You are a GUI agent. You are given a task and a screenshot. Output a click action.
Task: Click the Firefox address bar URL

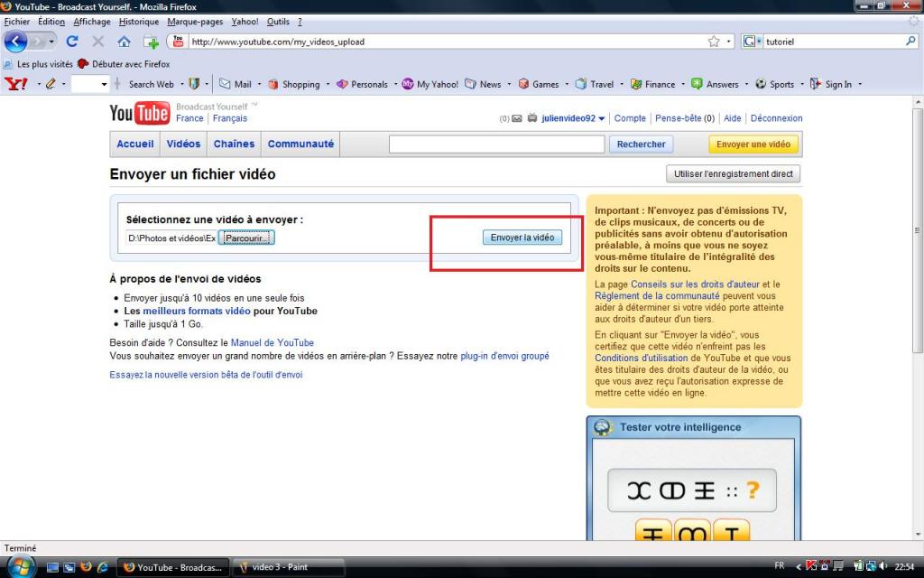[278, 42]
